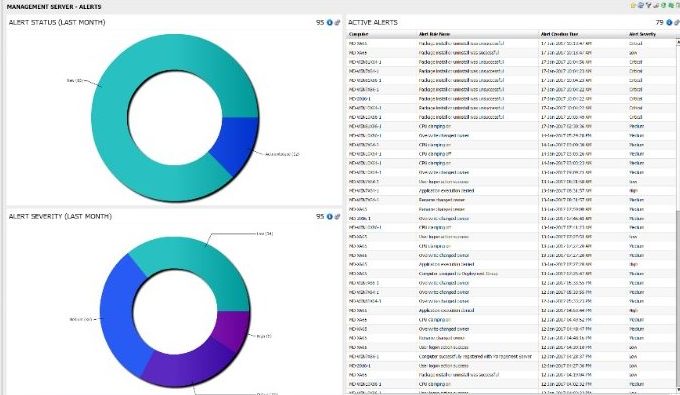
Task: Click the 95 count in Alert Severity header
Action: pos(320,216)
